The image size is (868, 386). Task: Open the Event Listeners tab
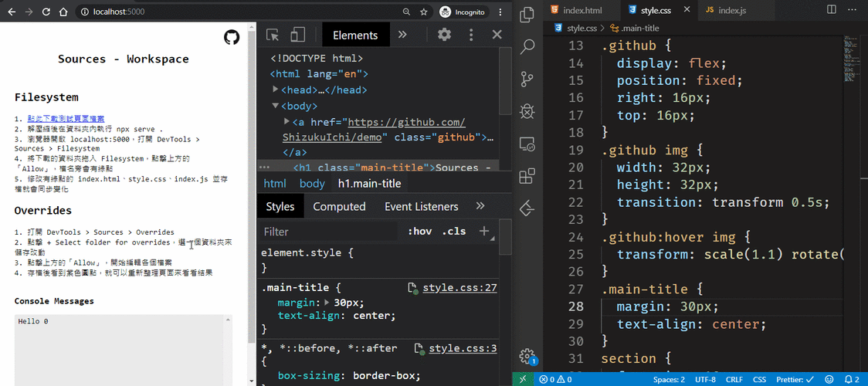[x=422, y=207]
